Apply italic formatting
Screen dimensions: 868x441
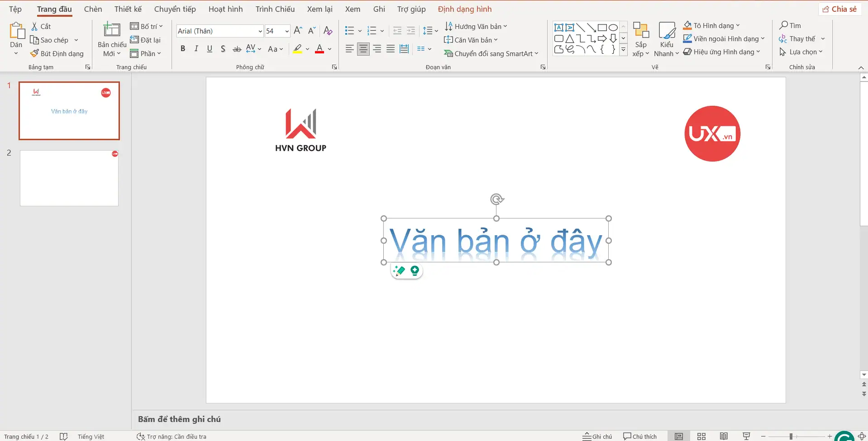[x=196, y=48]
